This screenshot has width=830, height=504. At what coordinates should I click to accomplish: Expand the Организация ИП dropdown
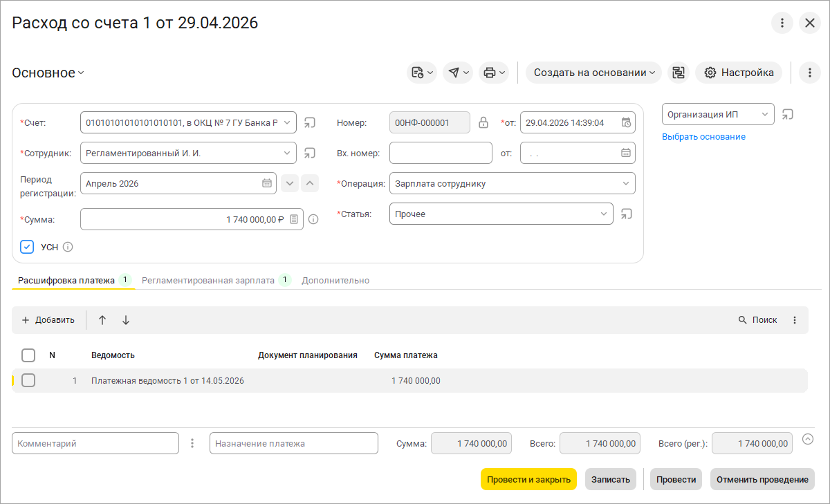coord(765,114)
